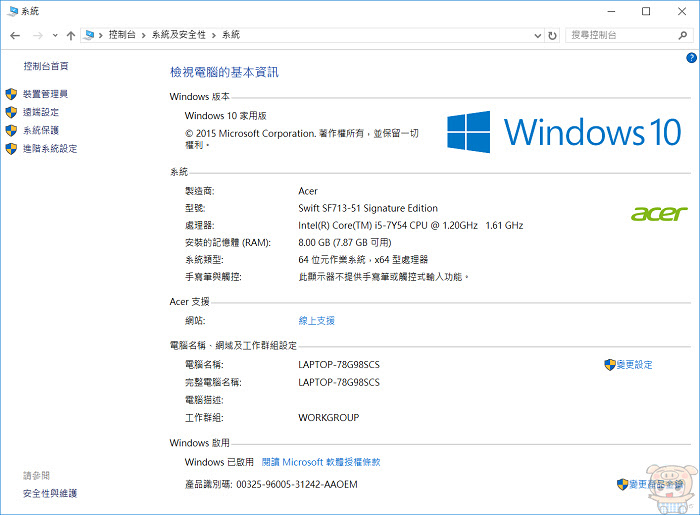The image size is (700, 515).
Task: Click 變更設定 link for computer name
Action: pos(634,365)
